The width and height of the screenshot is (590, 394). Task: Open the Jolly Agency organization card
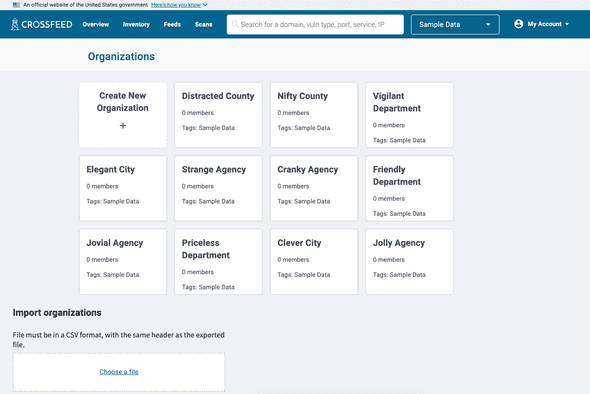point(409,262)
